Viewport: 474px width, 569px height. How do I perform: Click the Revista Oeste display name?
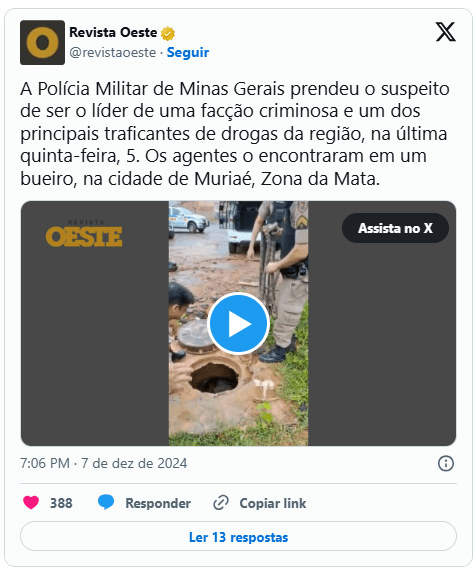click(113, 33)
